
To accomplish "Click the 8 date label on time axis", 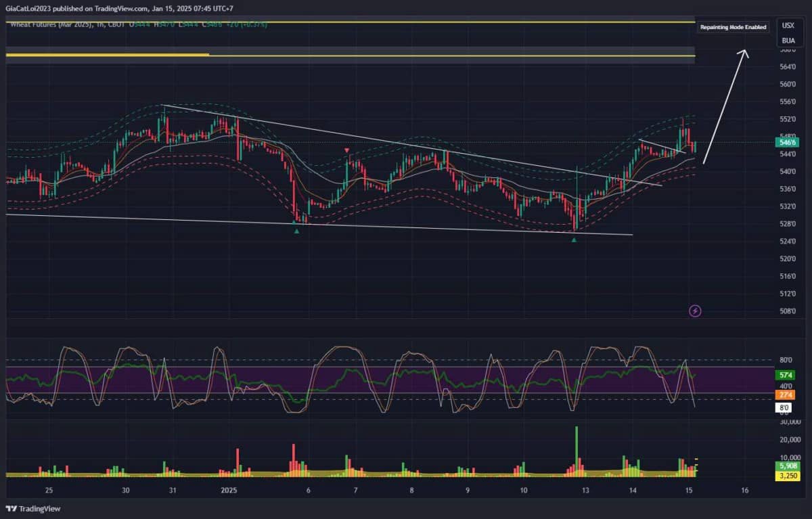I will point(411,490).
